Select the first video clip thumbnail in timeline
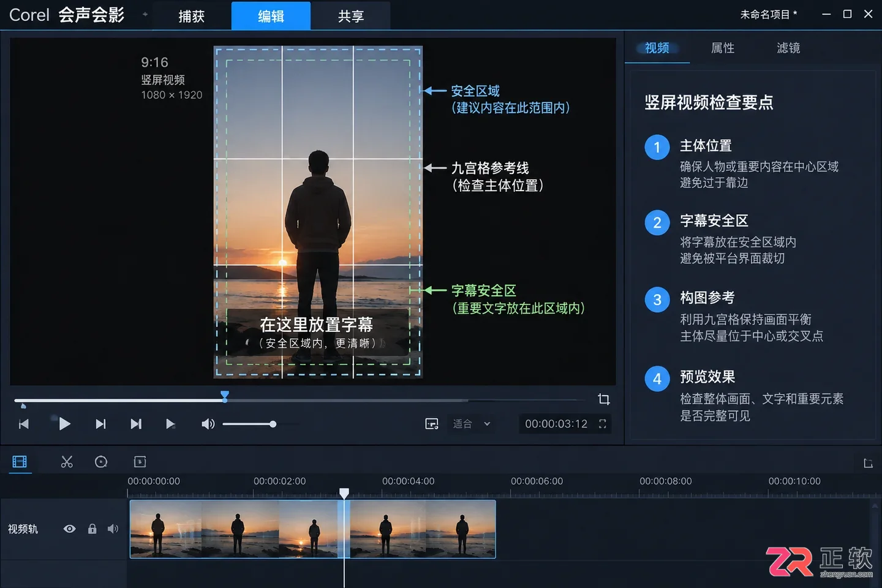 pos(165,529)
